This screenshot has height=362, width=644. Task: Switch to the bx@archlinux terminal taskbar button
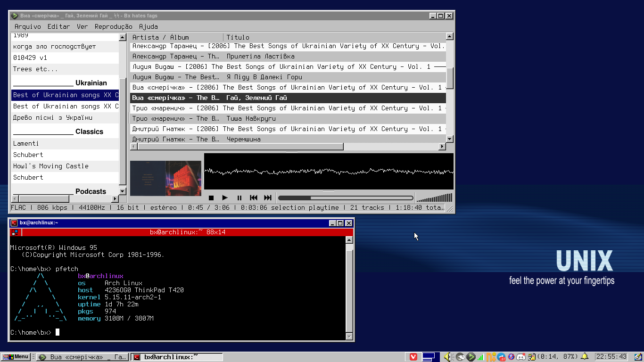tap(177, 357)
